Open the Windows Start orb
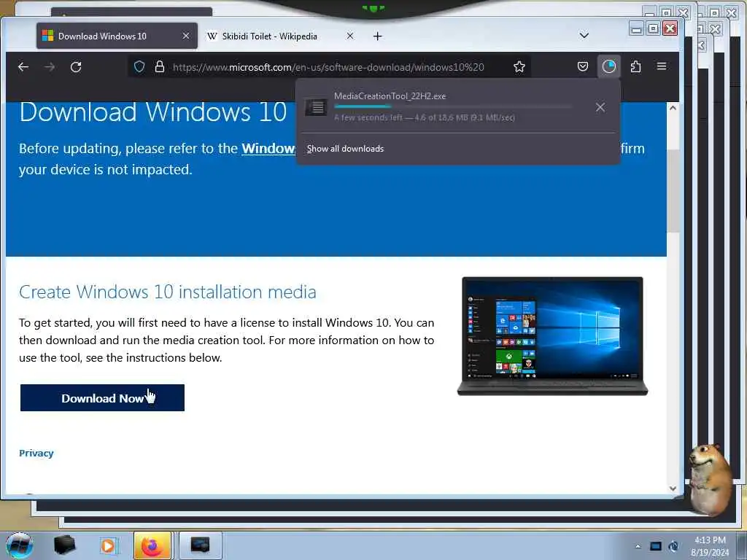The image size is (747, 560). (20, 545)
